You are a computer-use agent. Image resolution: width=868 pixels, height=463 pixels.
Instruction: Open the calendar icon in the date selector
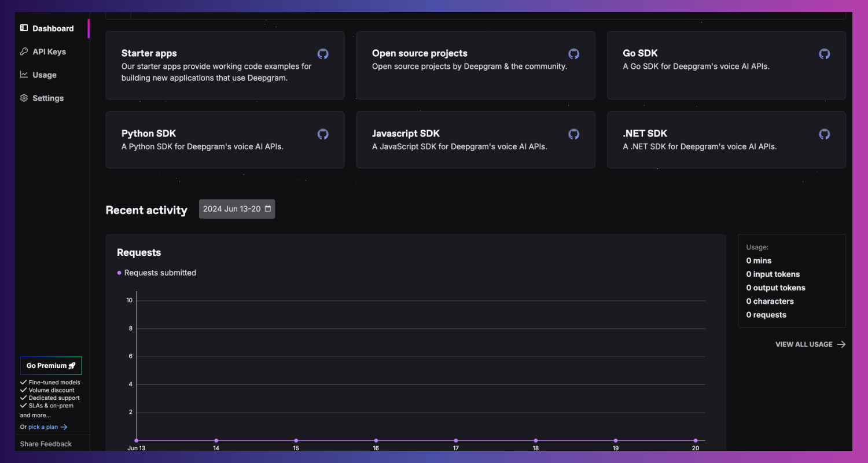[267, 209]
